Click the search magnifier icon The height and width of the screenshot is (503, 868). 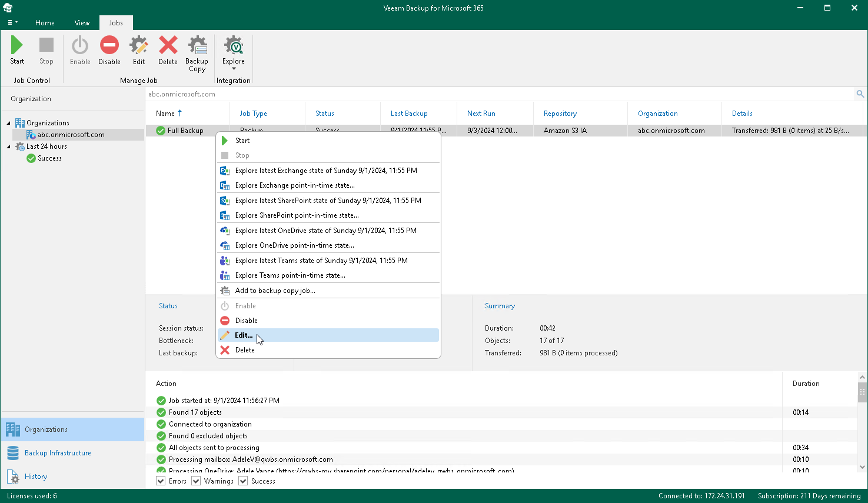[860, 94]
